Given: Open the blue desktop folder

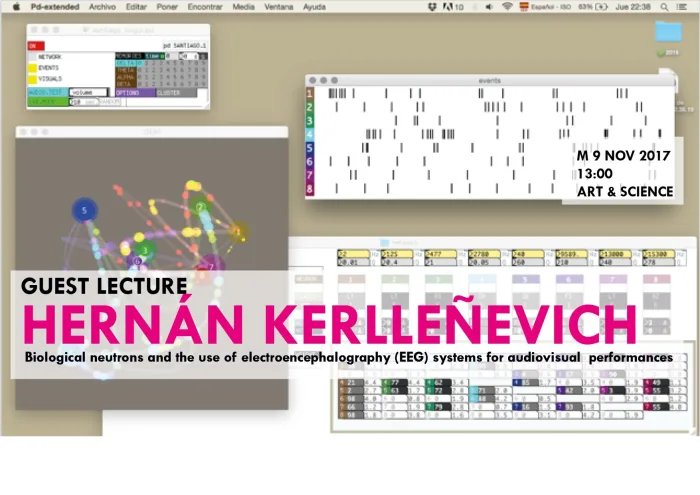Looking at the screenshot, I should click(x=668, y=32).
